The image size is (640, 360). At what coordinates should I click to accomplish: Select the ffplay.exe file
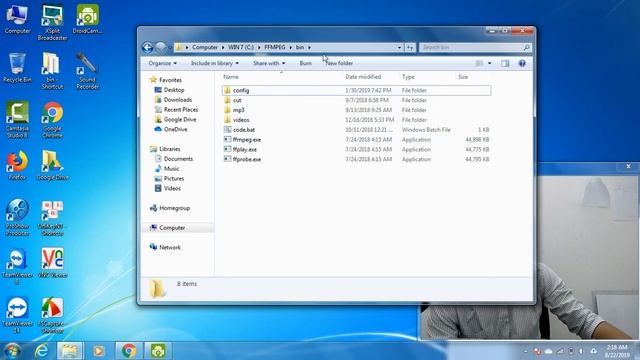click(356, 149)
